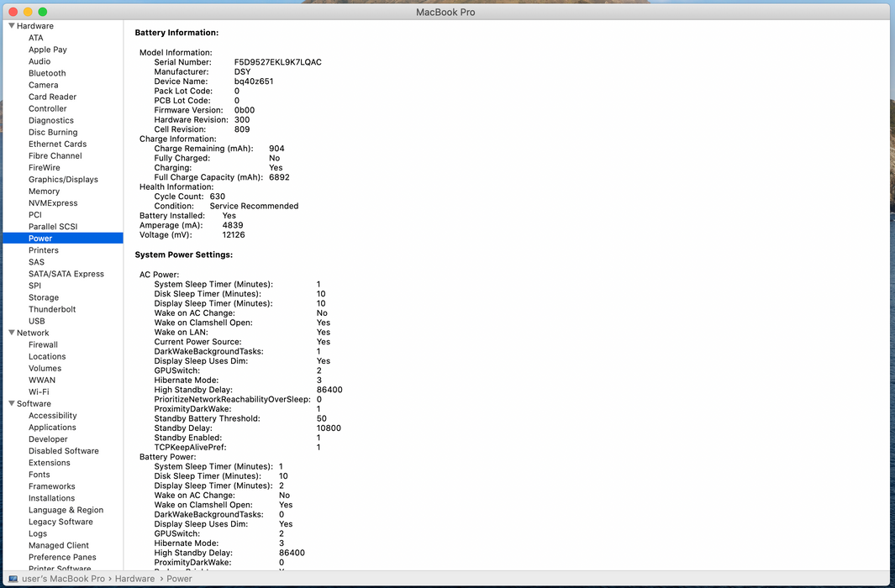View Storage information
895x588 pixels.
(x=44, y=297)
